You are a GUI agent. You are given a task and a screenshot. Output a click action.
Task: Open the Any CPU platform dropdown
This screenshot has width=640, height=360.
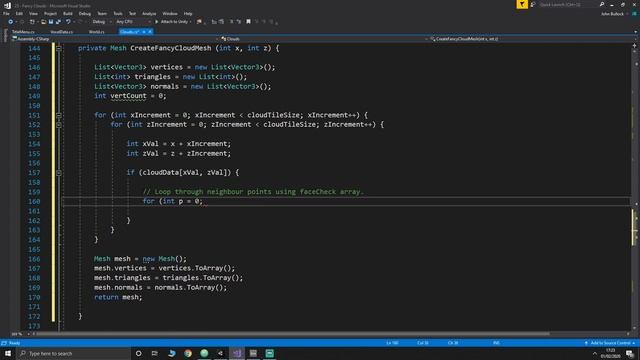133,22
